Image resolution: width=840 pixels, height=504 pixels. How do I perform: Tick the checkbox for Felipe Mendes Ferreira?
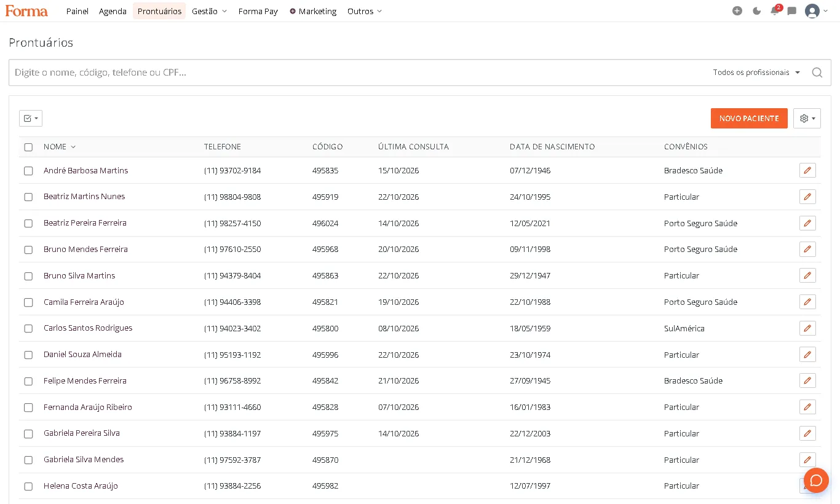tap(28, 381)
